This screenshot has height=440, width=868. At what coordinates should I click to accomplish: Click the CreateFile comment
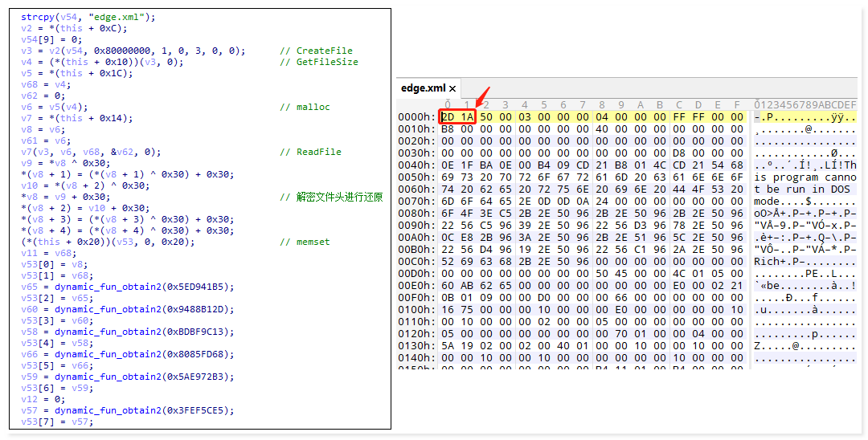(x=324, y=51)
